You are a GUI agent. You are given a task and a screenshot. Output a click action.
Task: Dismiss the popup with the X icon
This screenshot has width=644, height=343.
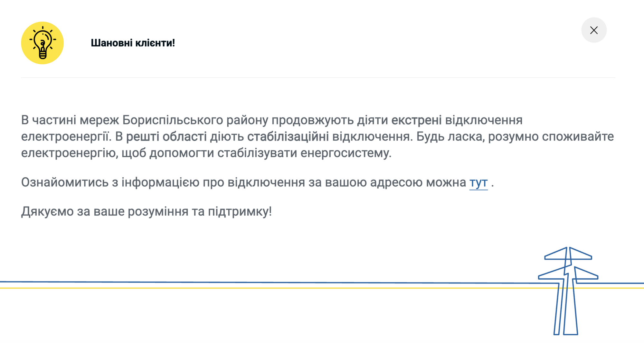(594, 30)
